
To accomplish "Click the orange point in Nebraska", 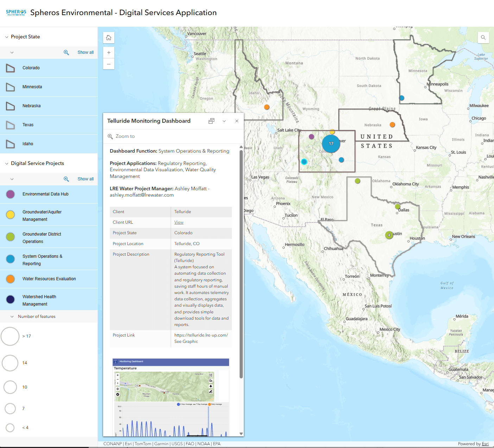I will (392, 124).
